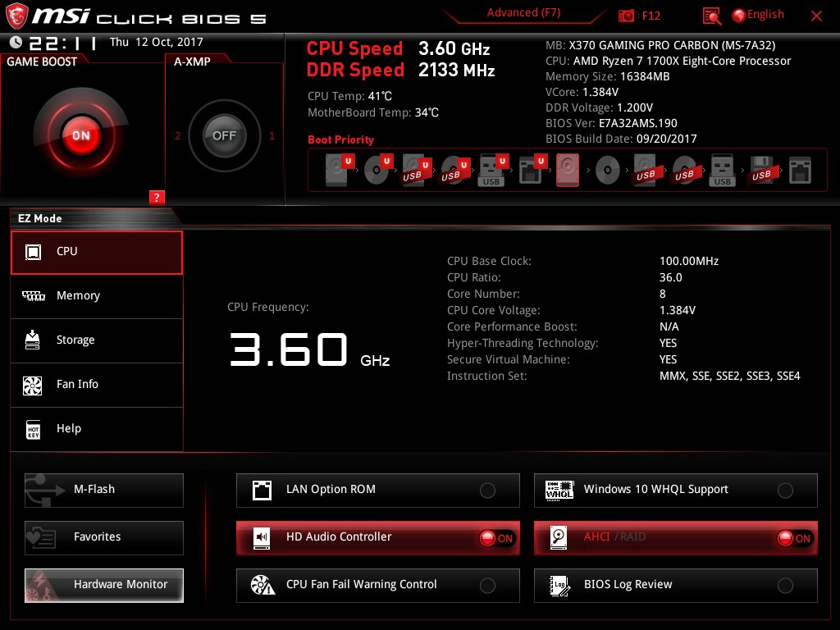Click the CPU Base Clock value 100.00MHz
Image resolution: width=840 pixels, height=630 pixels.
(x=689, y=261)
